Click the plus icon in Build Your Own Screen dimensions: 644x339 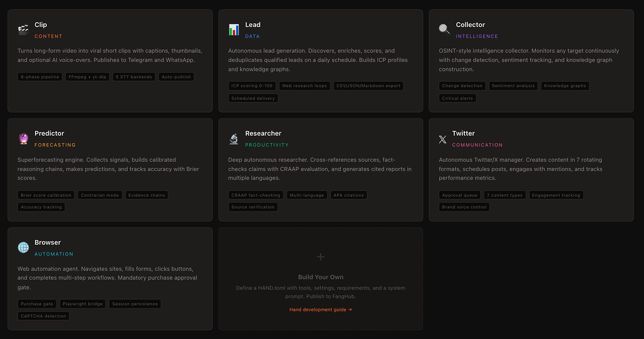pyautogui.click(x=321, y=257)
